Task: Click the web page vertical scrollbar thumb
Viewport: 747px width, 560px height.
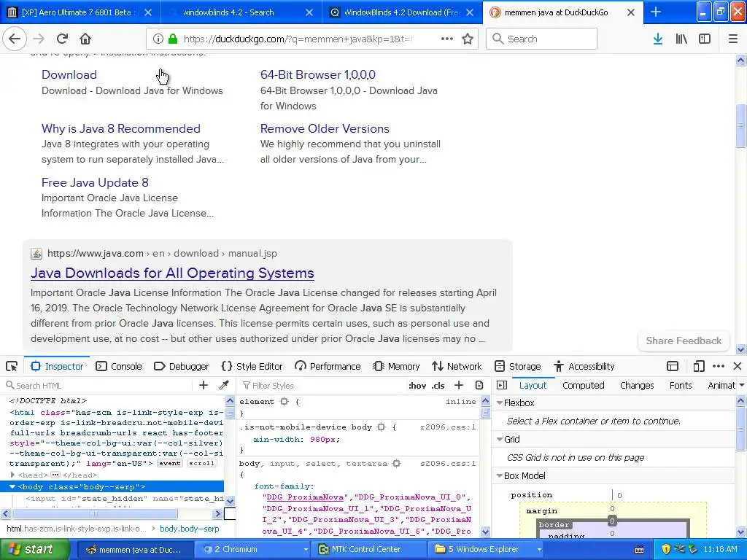Action: coord(740,125)
